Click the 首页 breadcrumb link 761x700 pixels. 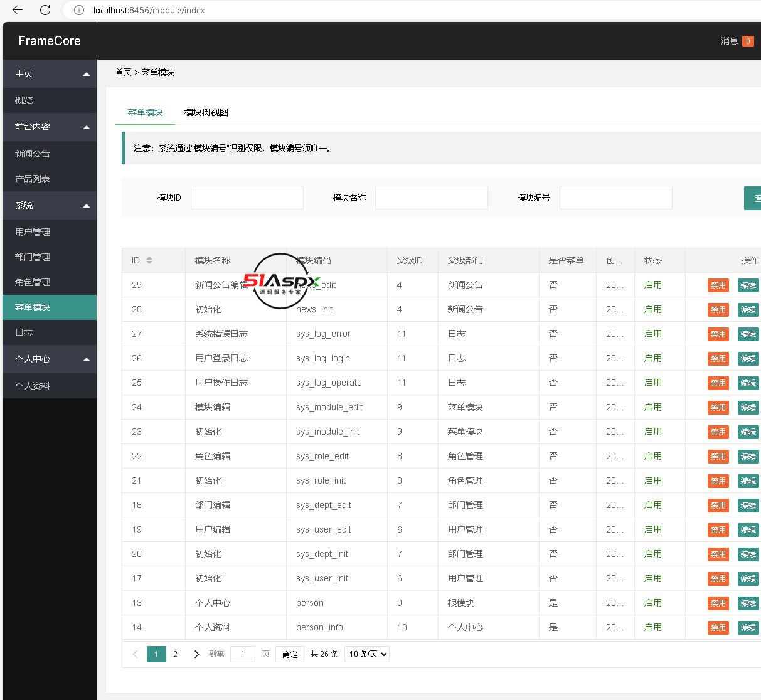tap(124, 72)
